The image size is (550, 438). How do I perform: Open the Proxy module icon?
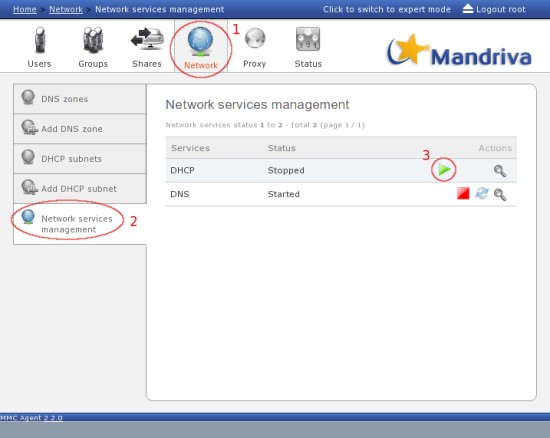click(255, 38)
